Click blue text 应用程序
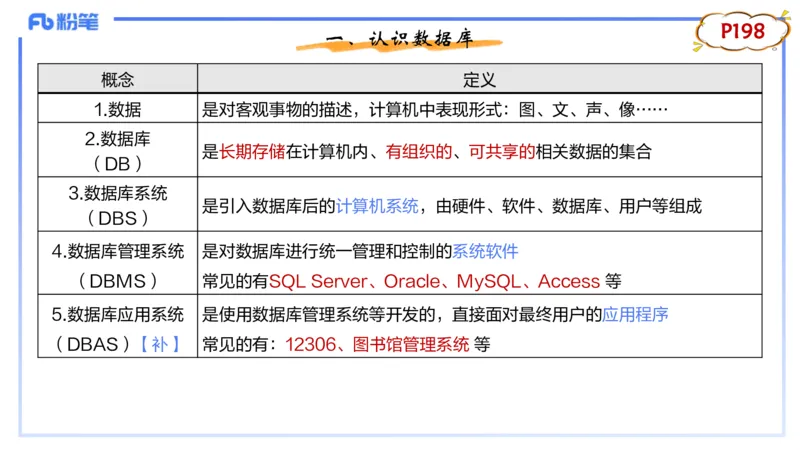Viewport: 800px width, 450px height. point(635,314)
